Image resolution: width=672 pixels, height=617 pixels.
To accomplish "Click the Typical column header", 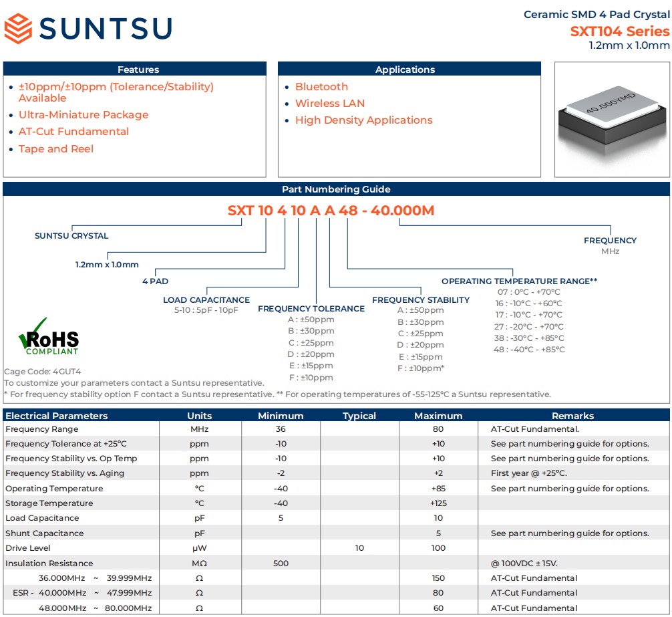I will click(x=359, y=416).
